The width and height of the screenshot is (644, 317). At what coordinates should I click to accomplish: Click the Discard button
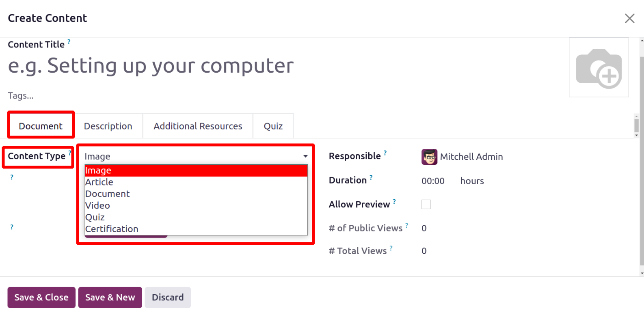(x=168, y=298)
